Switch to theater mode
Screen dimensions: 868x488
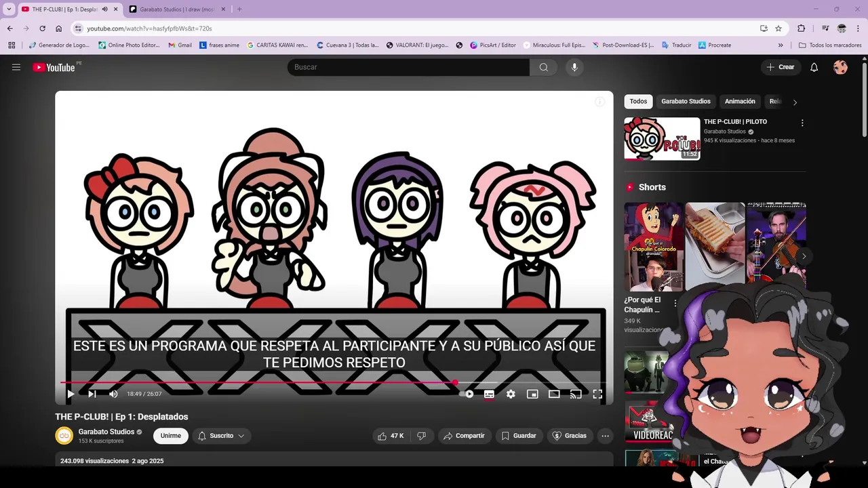tap(554, 394)
